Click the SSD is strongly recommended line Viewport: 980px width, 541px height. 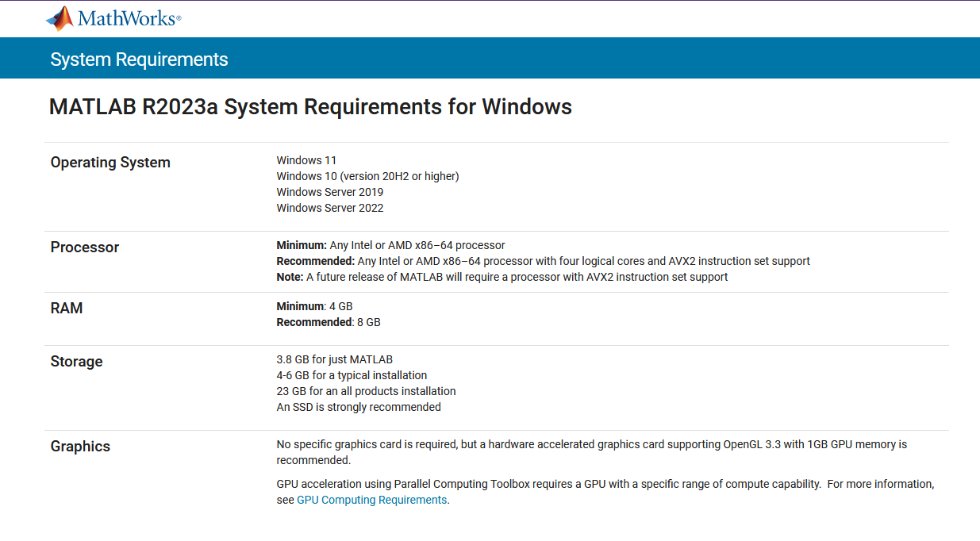(x=358, y=407)
